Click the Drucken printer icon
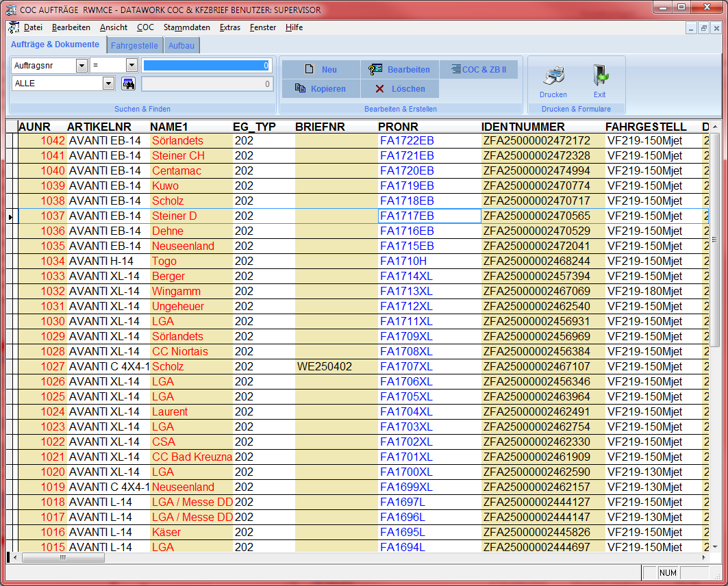This screenshot has height=586, width=728. [554, 76]
